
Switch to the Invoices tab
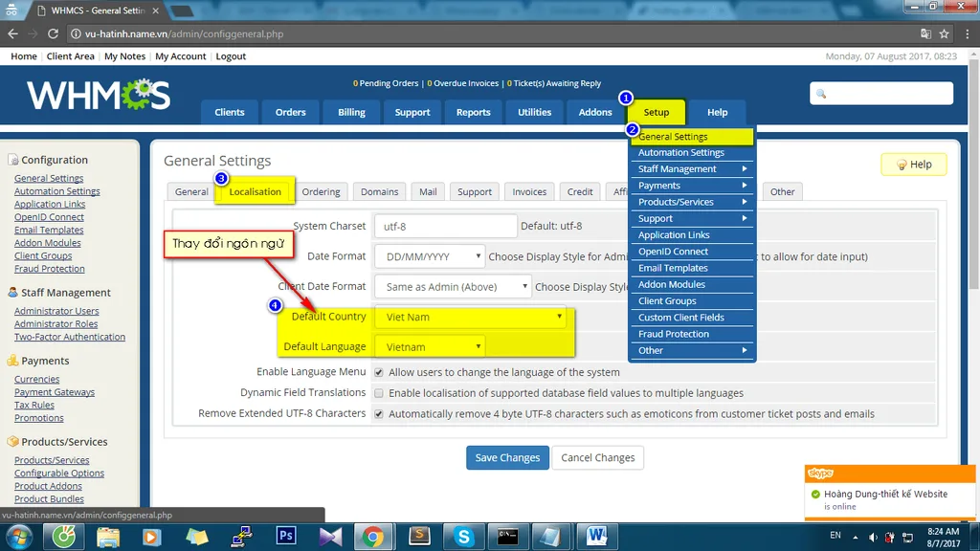[x=529, y=191]
